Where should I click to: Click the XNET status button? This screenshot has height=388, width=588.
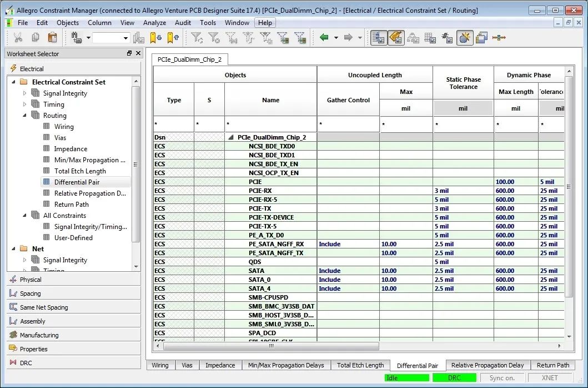550,378
